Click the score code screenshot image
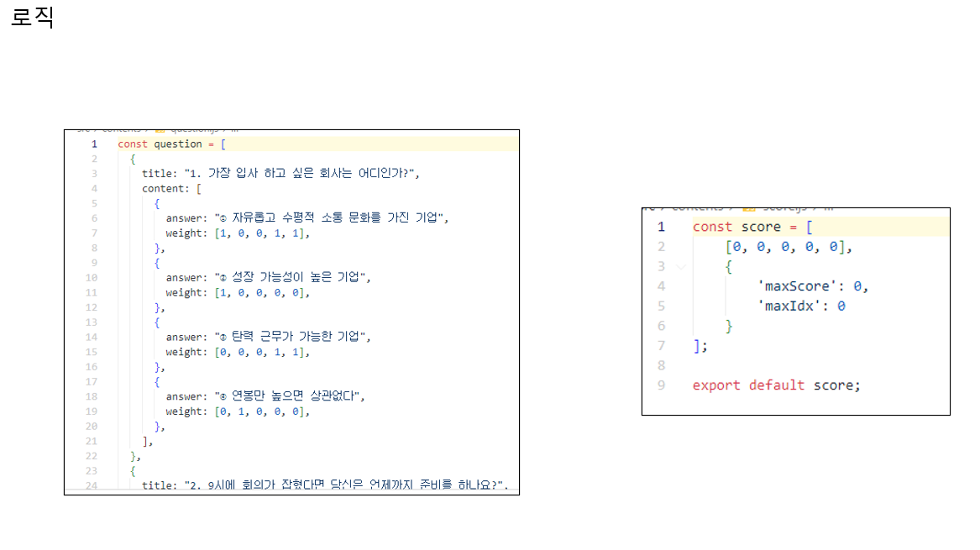The image size is (980, 550). (795, 312)
